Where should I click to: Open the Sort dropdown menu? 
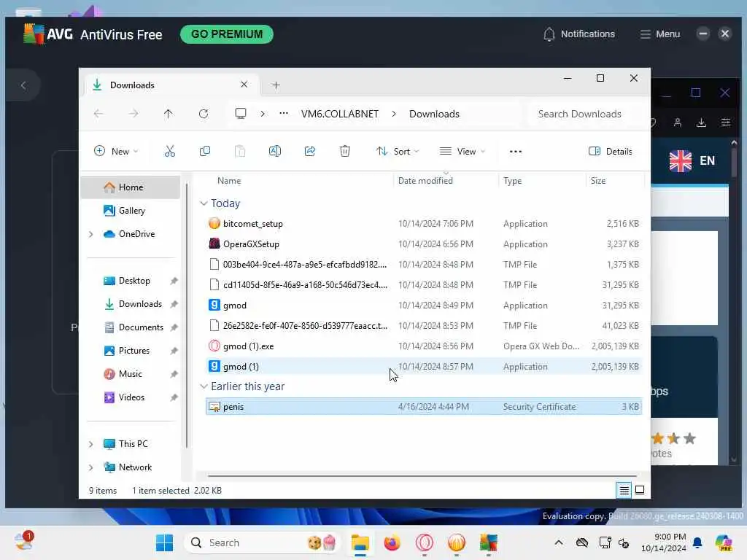(x=398, y=152)
